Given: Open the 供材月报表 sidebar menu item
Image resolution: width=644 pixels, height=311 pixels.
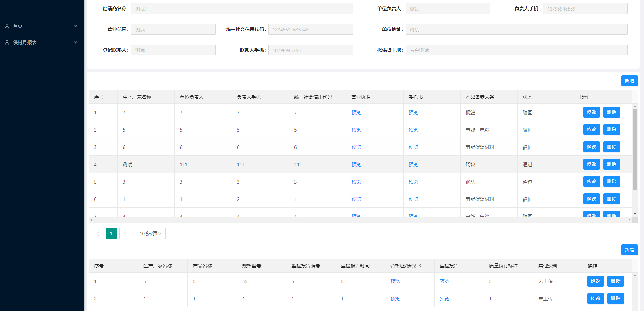Looking at the screenshot, I should pos(25,42).
